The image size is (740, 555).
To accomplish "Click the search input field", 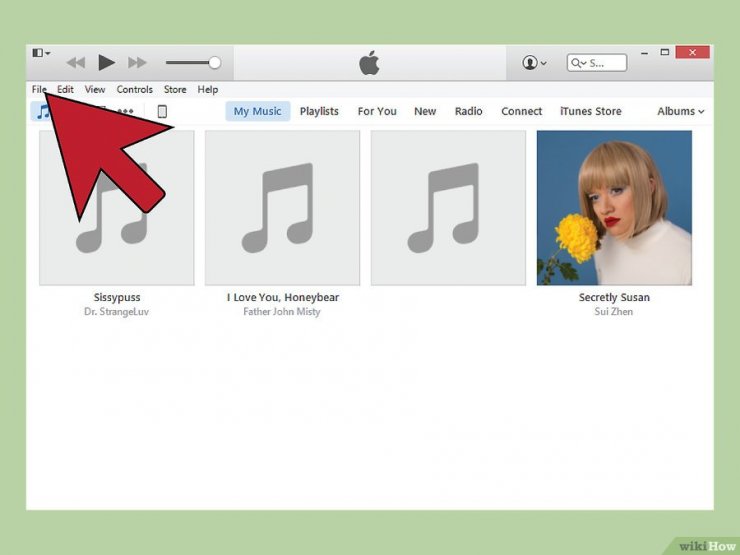I will [597, 63].
